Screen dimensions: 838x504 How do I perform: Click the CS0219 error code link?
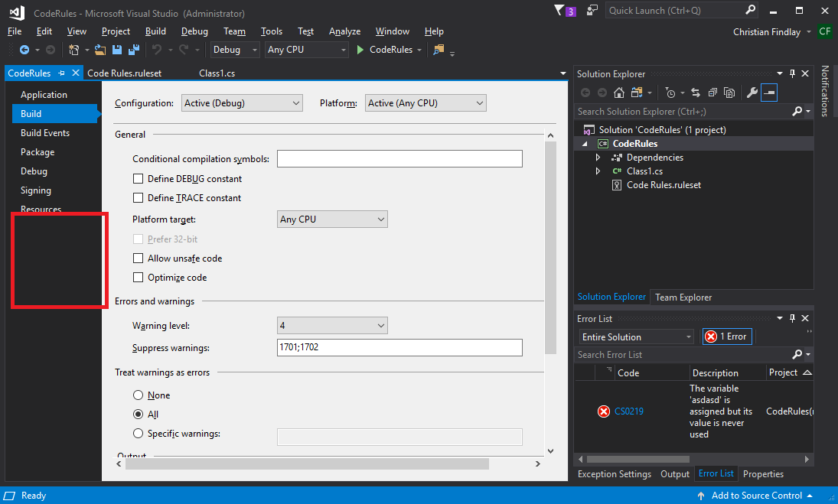point(629,411)
